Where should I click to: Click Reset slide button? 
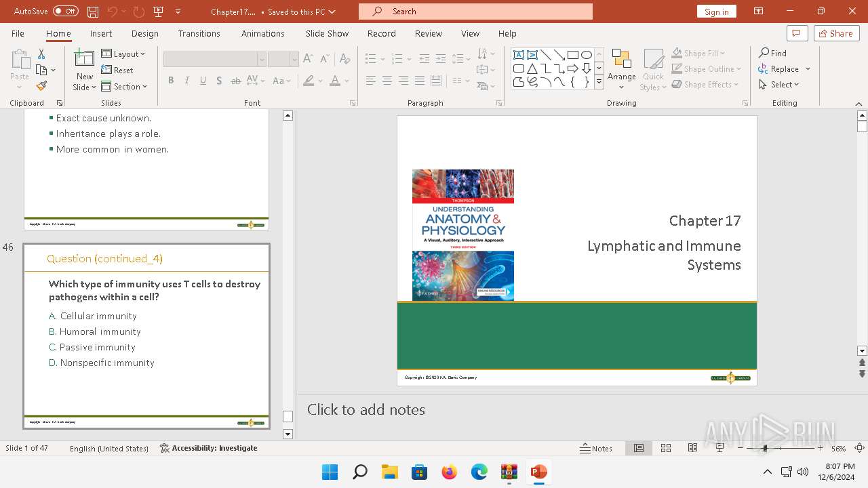117,70
